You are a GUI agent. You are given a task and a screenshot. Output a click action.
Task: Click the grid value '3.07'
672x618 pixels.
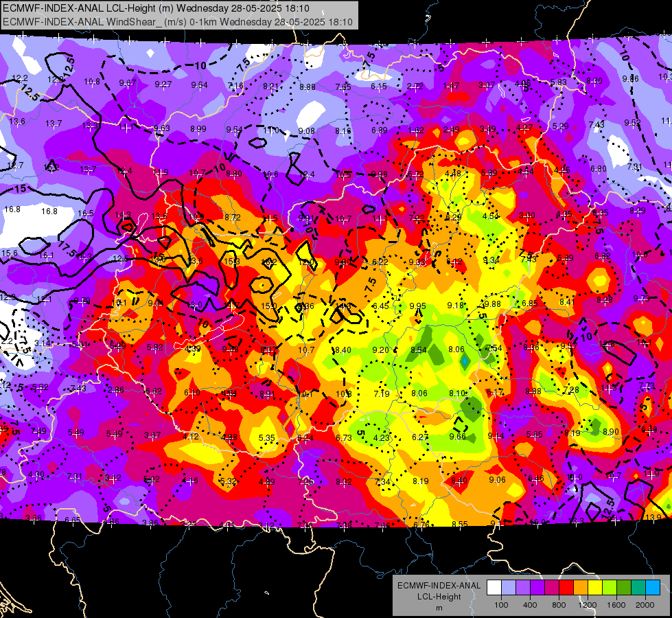[487, 85]
